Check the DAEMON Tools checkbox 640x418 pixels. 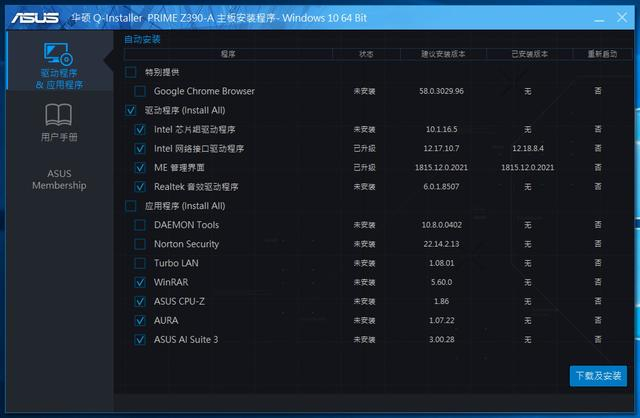pos(140,225)
